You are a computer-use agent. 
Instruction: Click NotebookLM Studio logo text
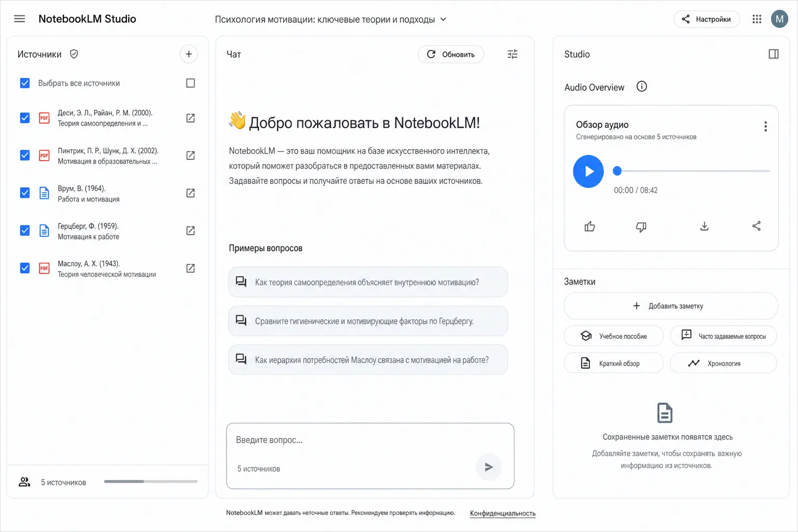click(87, 19)
